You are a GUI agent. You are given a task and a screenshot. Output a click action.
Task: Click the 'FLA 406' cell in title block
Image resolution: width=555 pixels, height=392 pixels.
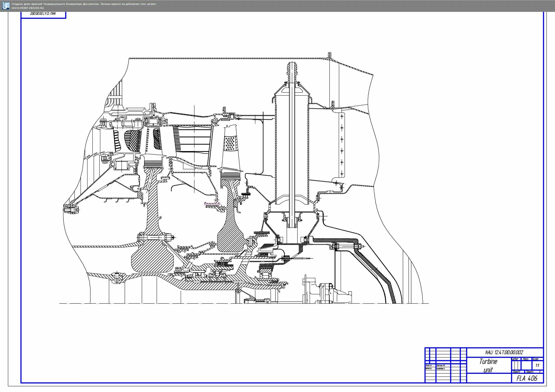(527, 378)
